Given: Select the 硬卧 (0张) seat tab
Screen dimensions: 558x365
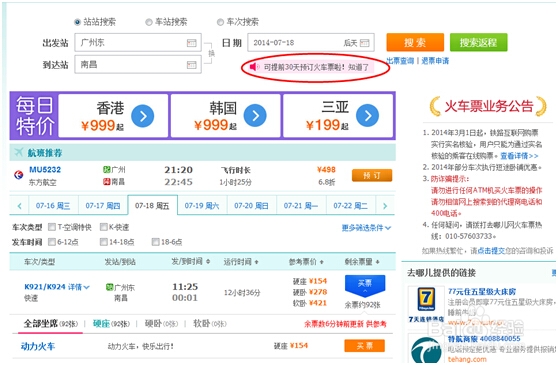Looking at the screenshot, I should point(161,324).
